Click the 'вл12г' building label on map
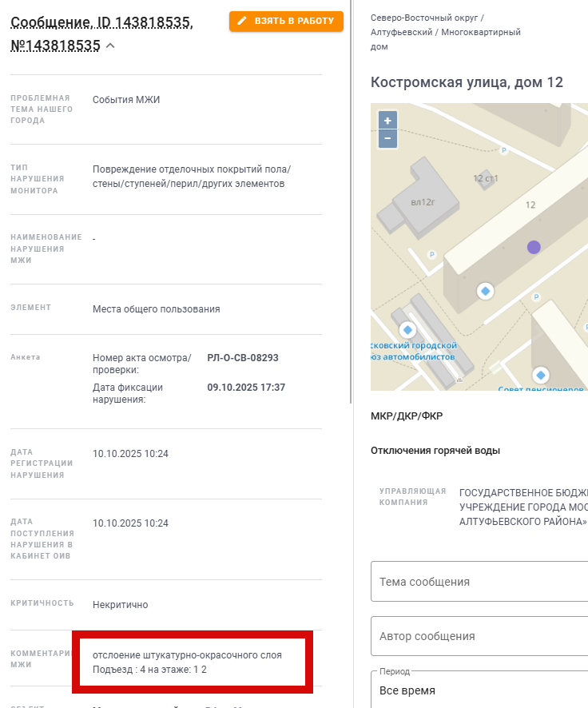The width and height of the screenshot is (588, 708). click(x=423, y=202)
